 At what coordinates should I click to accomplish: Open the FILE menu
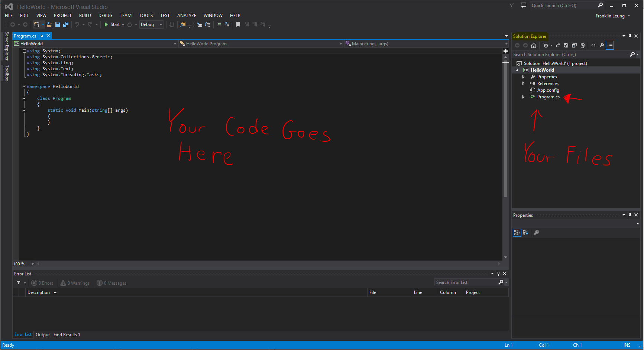click(9, 15)
